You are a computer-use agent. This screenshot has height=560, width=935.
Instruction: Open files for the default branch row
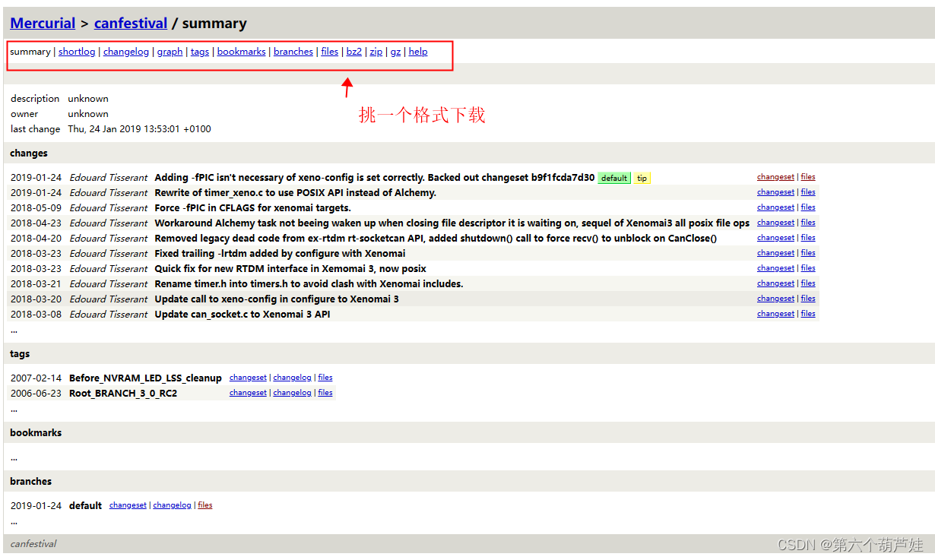pyautogui.click(x=205, y=505)
